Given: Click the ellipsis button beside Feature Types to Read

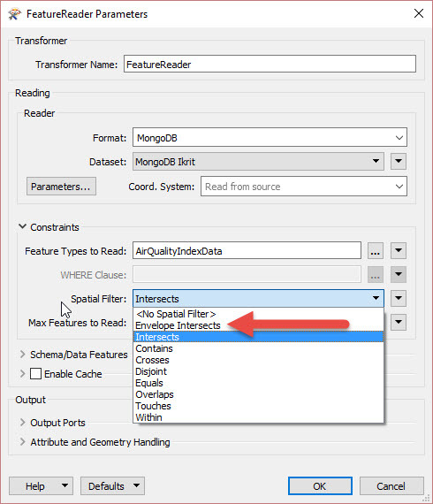Looking at the screenshot, I should 376,251.
